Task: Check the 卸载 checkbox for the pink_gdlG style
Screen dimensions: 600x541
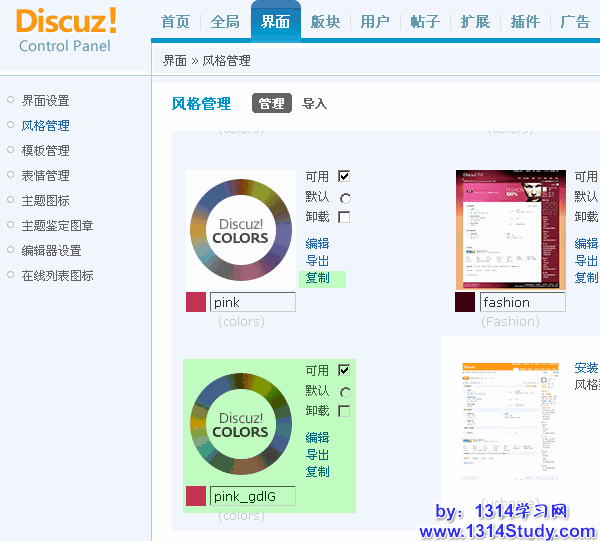Action: (x=344, y=411)
